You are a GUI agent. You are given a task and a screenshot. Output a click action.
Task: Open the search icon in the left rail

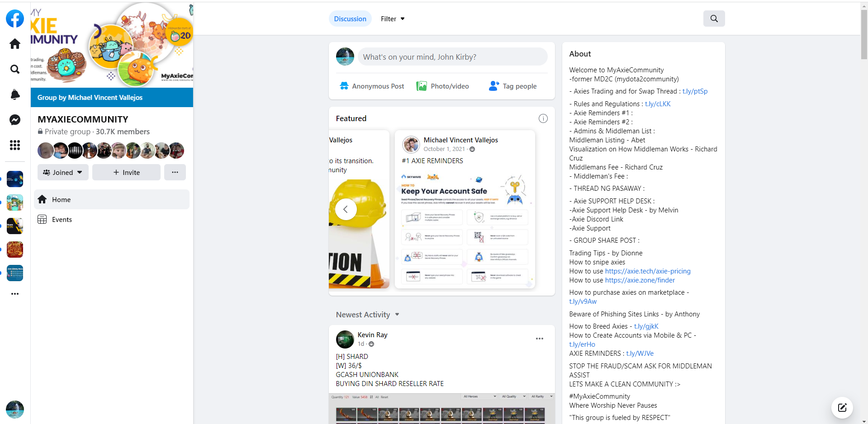coord(15,69)
